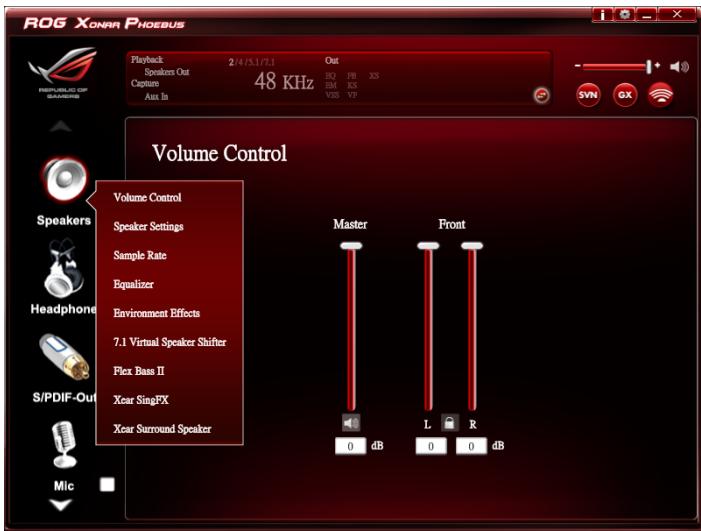Select the Mic device icon
The width and height of the screenshot is (701, 531).
tap(64, 443)
